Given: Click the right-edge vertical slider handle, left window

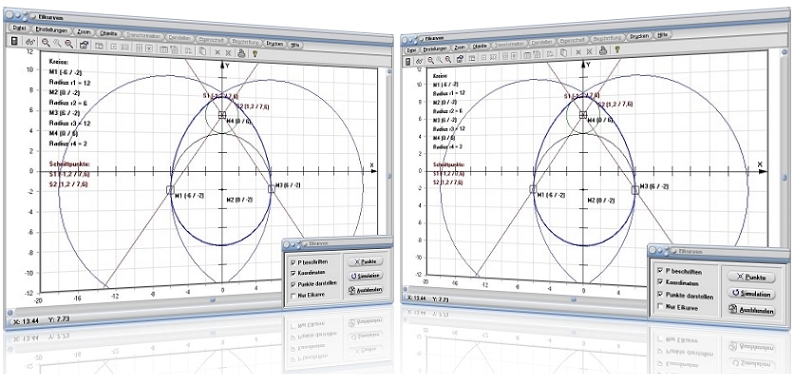Looking at the screenshot, I should [x=390, y=176].
